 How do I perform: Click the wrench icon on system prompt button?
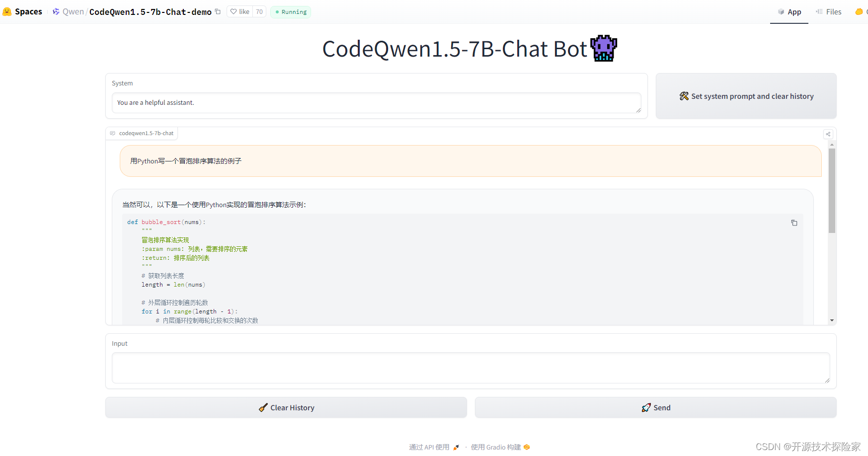point(684,96)
